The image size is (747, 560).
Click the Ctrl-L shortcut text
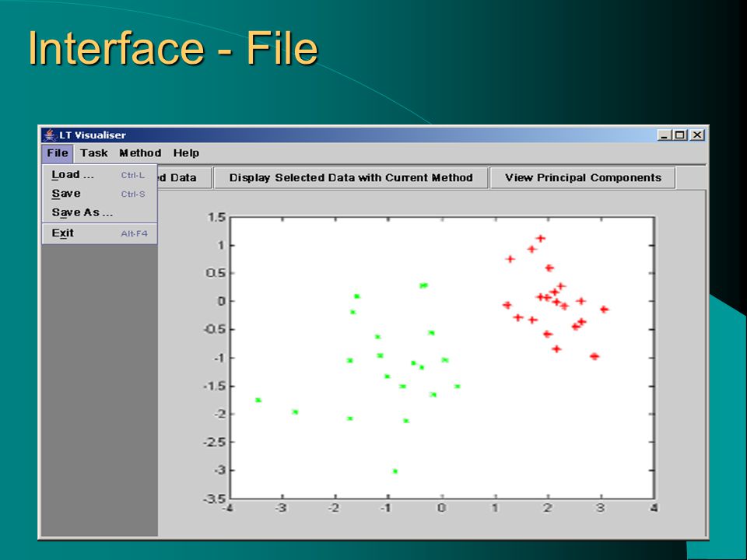[x=132, y=175]
